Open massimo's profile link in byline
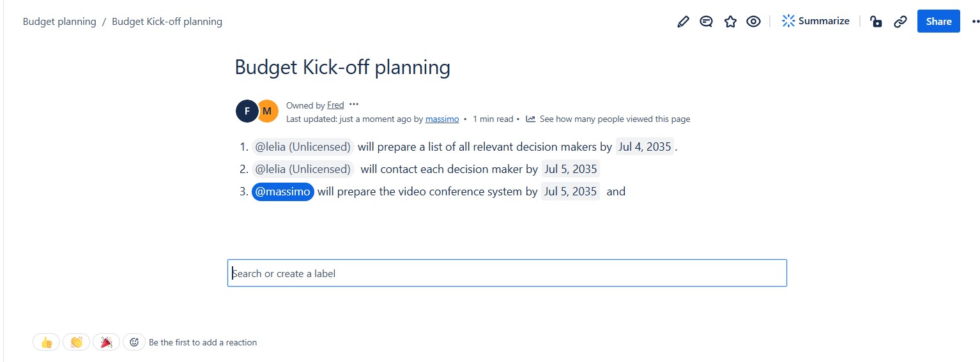Image resolution: width=980 pixels, height=362 pixels. coord(441,119)
